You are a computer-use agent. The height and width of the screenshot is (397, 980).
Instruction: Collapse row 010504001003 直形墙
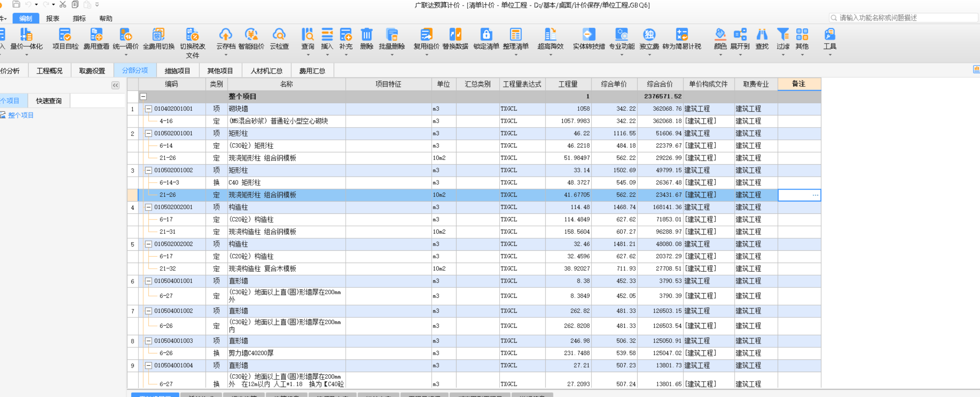[148, 341]
